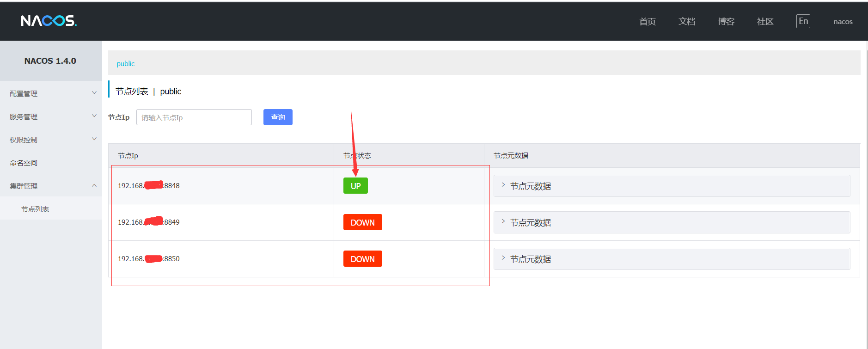Select the public namespace tab
The height and width of the screenshot is (349, 868).
(x=125, y=63)
